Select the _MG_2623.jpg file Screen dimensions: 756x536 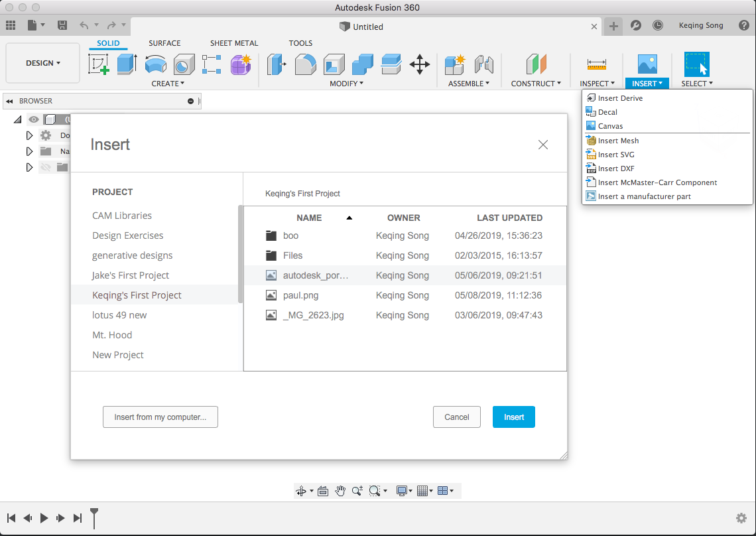pos(405,315)
